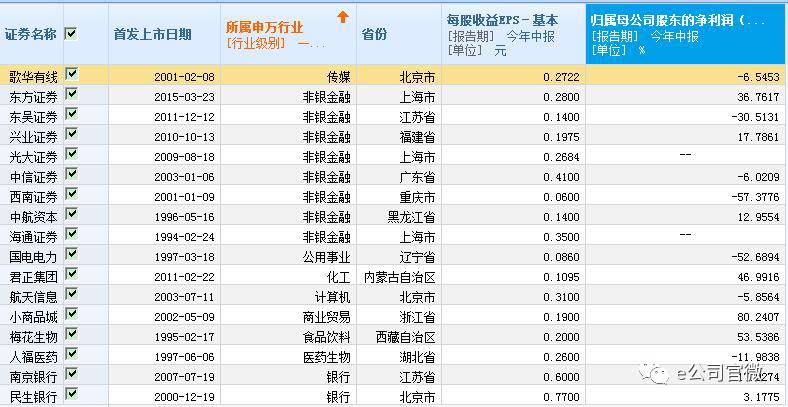Image resolution: width=788 pixels, height=407 pixels.
Task: Click the 所属申万行业 column header
Action: tap(288, 34)
